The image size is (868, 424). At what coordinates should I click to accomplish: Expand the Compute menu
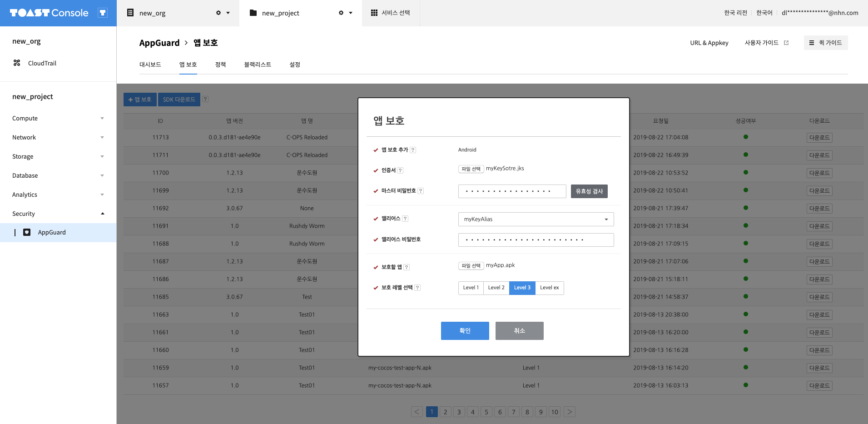point(102,118)
